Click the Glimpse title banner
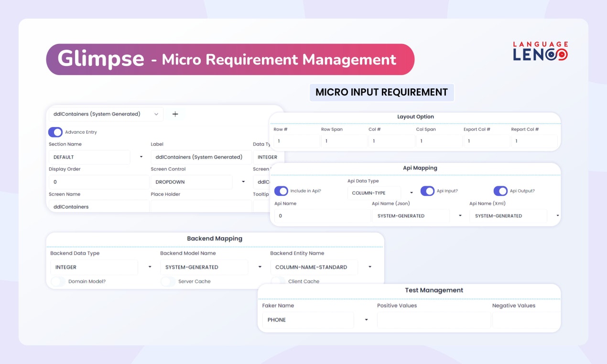Viewport: 607px width, 364px height. [230, 59]
